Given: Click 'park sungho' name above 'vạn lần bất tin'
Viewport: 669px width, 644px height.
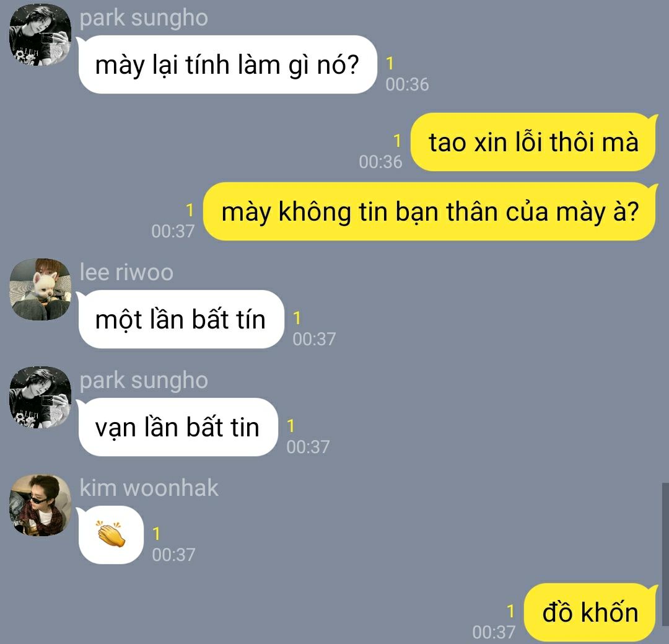Looking at the screenshot, I should tap(144, 381).
